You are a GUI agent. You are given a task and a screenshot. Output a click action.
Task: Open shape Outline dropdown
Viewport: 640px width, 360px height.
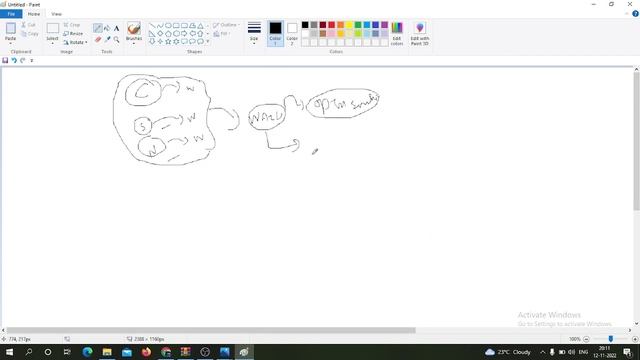coord(226,25)
